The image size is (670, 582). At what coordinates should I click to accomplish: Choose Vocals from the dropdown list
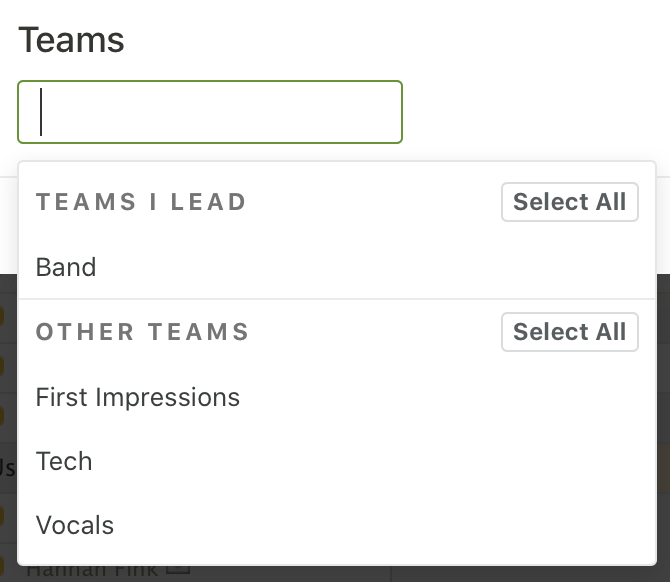[75, 525]
